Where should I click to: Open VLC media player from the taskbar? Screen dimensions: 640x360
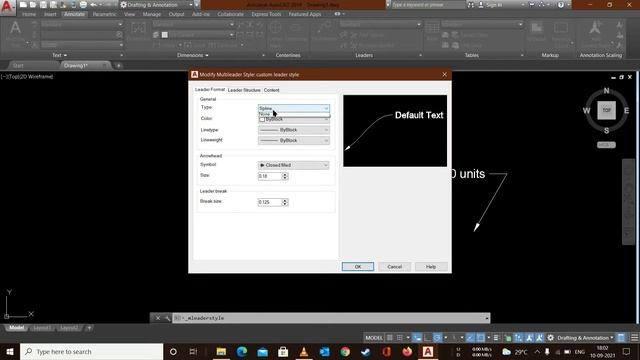(304, 351)
